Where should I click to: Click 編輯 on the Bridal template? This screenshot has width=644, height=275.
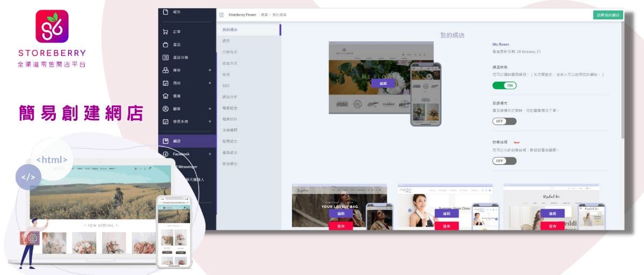552,213
